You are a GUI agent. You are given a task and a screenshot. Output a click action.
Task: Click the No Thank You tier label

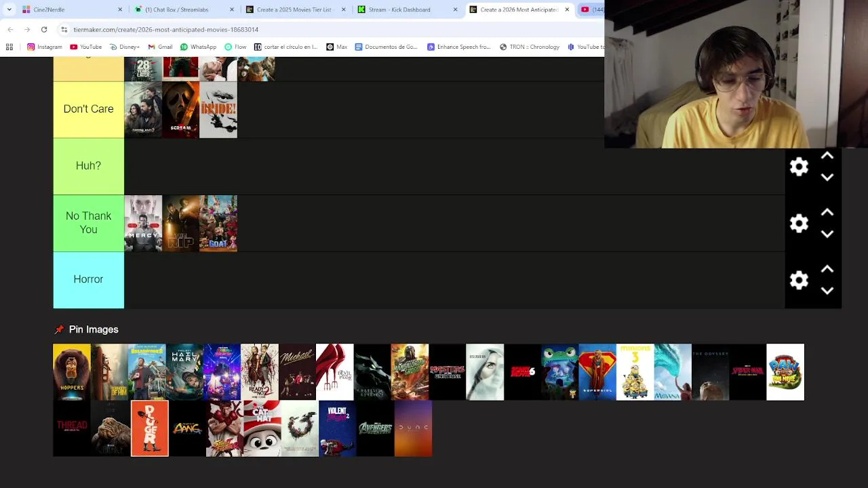[x=88, y=223]
